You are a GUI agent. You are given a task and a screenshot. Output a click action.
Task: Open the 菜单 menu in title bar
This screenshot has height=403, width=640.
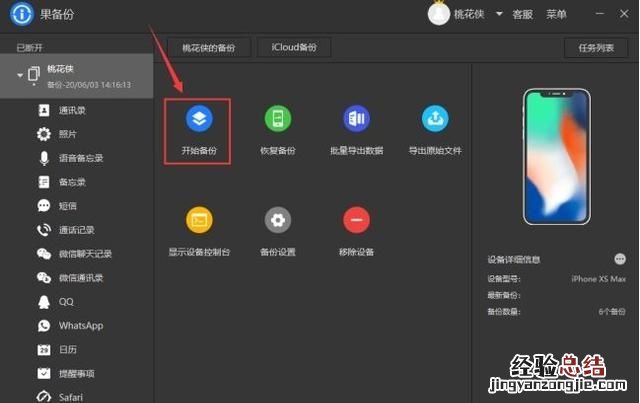coord(556,14)
